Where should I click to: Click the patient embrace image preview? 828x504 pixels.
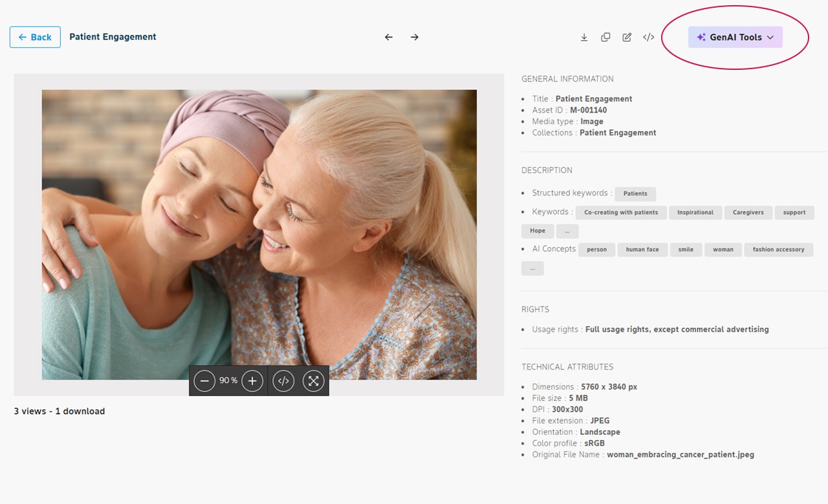pos(259,235)
